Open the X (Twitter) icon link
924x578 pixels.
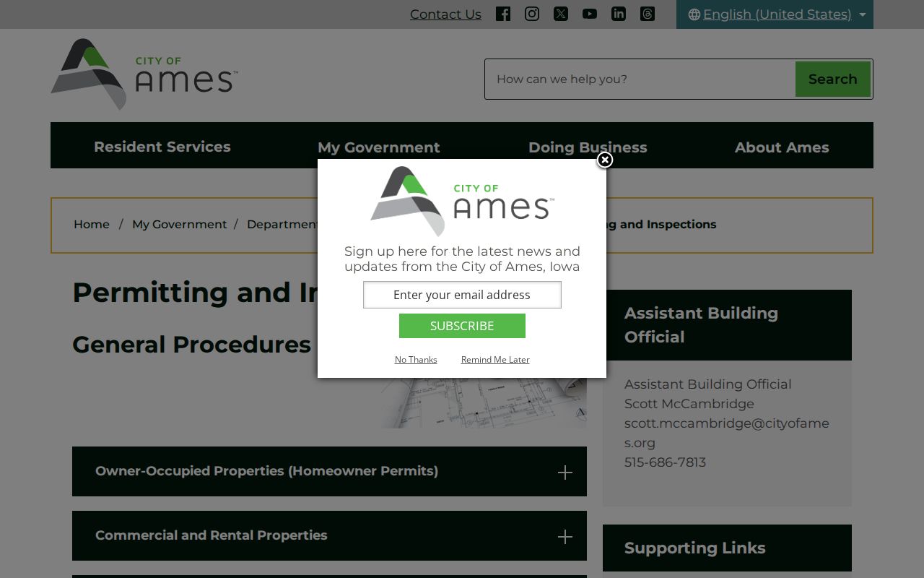tap(561, 14)
